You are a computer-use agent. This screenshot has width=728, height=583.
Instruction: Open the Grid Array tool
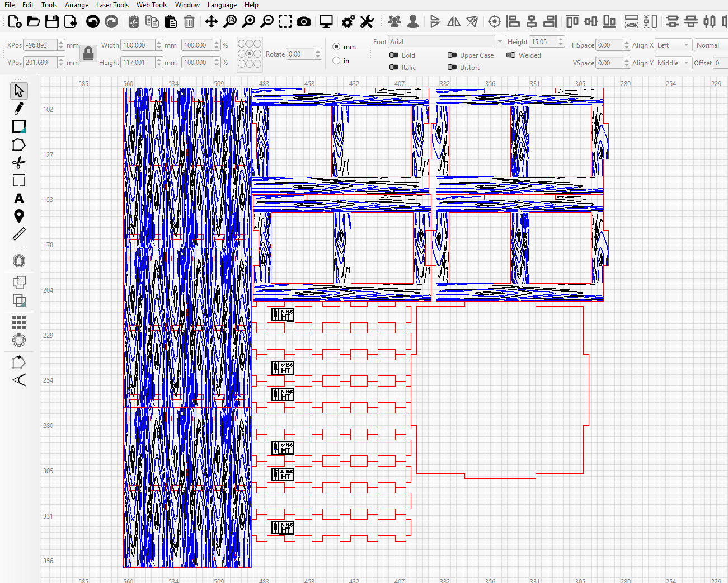19,322
